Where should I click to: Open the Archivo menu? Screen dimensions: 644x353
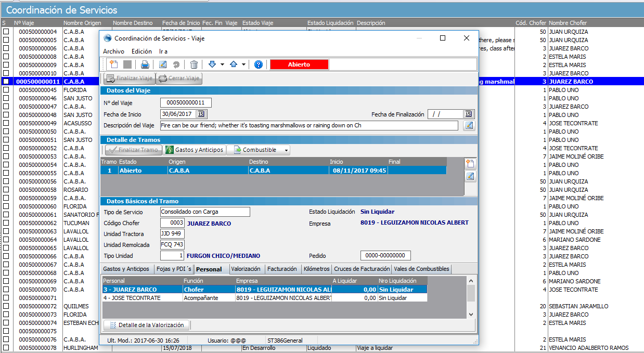click(113, 51)
